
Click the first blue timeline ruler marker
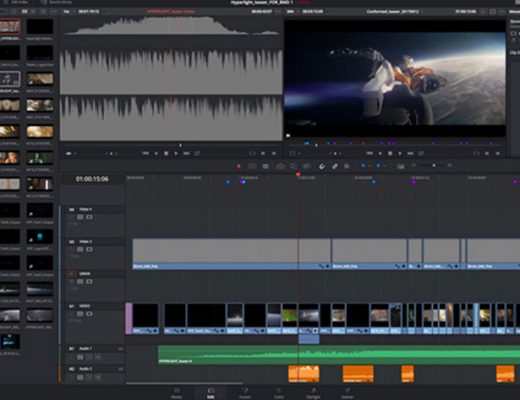click(228, 182)
